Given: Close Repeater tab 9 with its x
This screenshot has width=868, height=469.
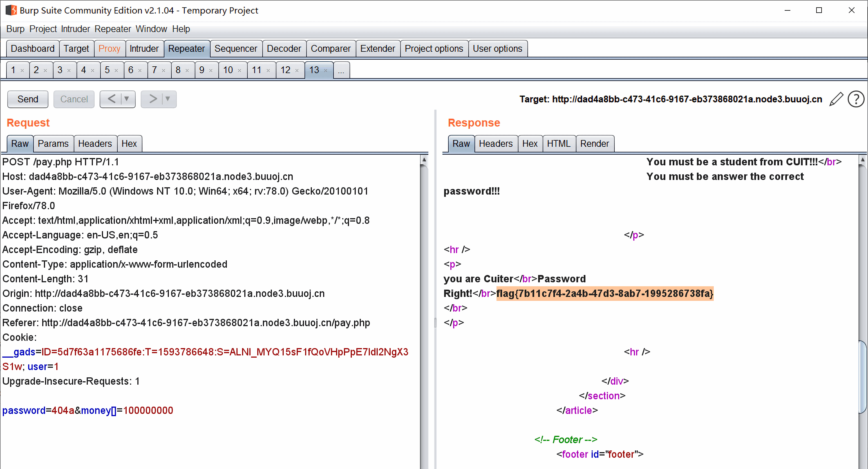Looking at the screenshot, I should pyautogui.click(x=211, y=70).
